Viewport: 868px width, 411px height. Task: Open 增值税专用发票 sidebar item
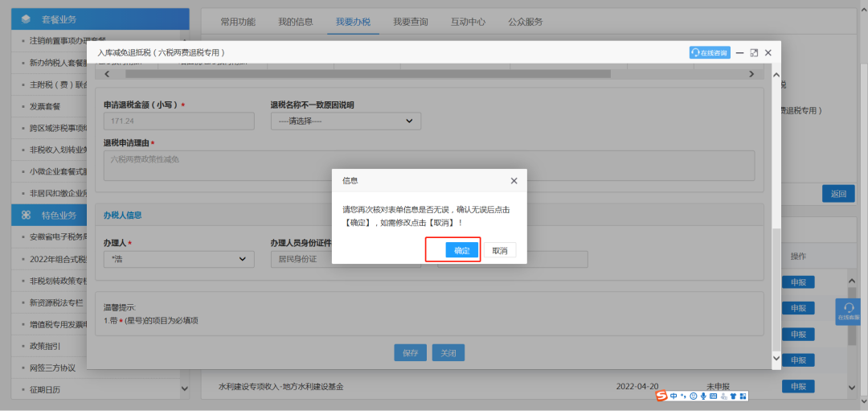point(58,324)
